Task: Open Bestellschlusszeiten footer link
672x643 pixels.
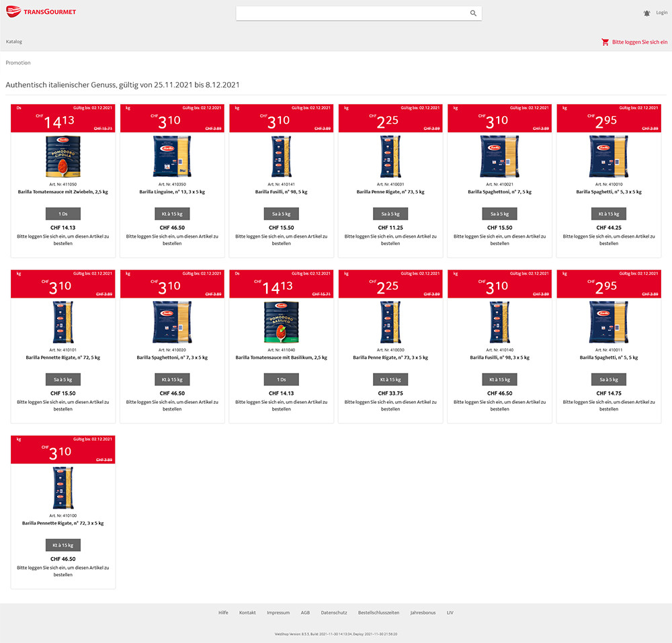Action: 378,613
